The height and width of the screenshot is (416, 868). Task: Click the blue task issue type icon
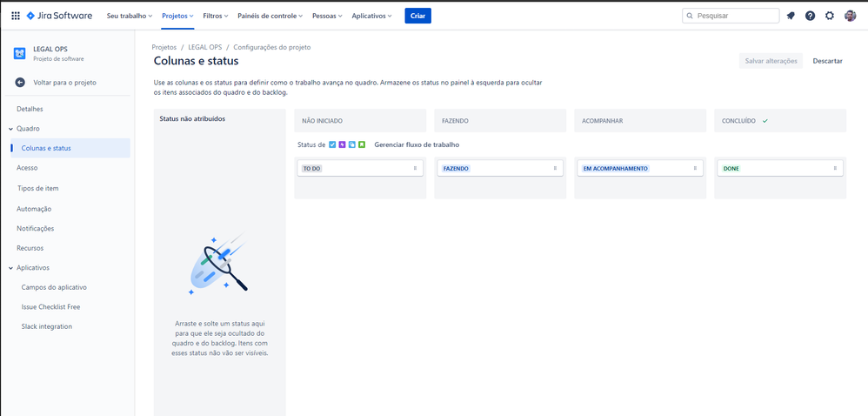[x=332, y=145]
